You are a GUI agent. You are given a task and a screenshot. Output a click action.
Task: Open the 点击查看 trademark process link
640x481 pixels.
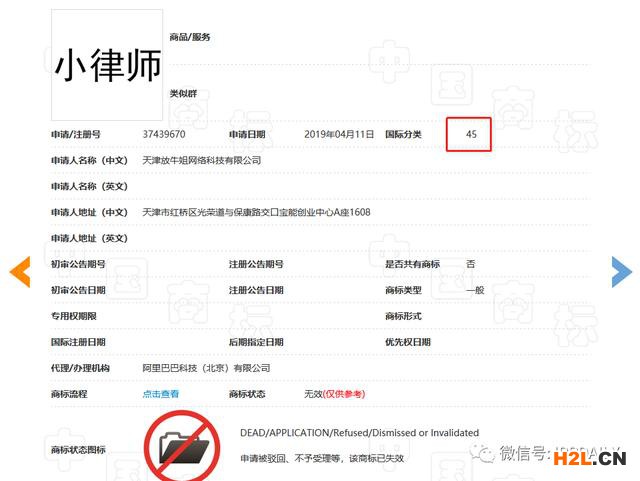[161, 394]
